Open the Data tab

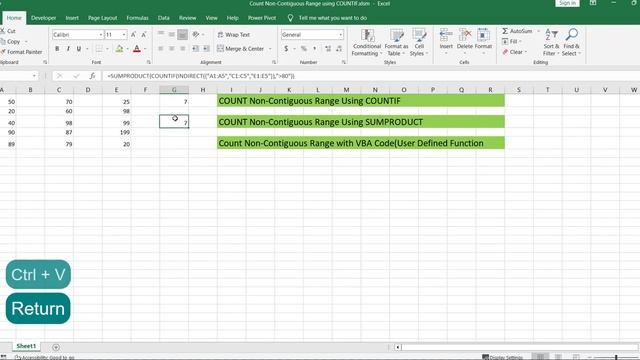[x=163, y=18]
